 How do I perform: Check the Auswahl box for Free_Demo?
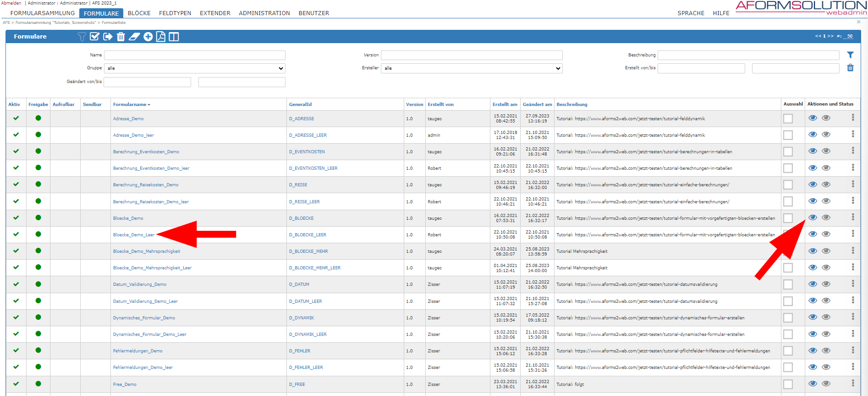[788, 384]
